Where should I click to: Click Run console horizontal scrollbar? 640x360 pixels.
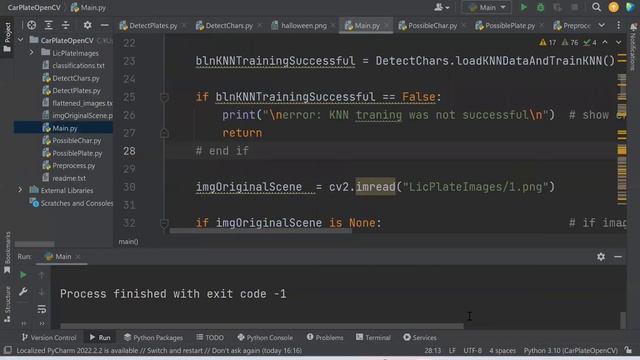coord(262,326)
